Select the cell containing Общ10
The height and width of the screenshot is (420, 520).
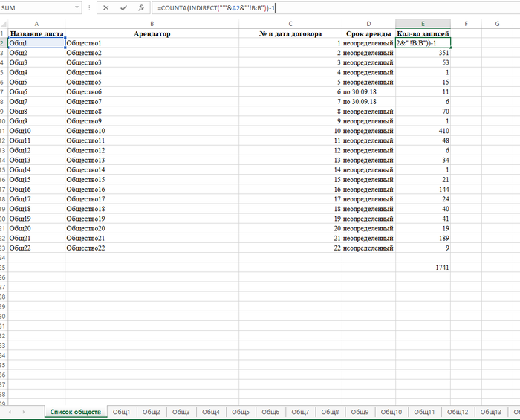[x=36, y=131]
